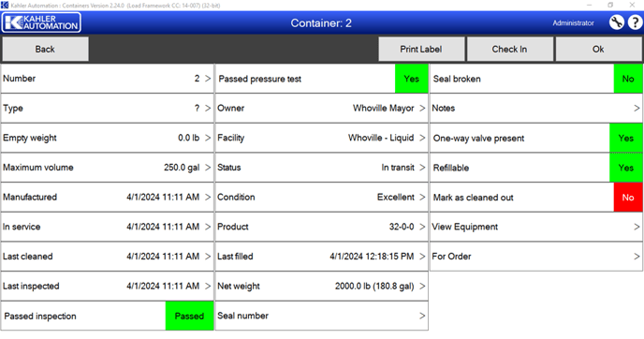Open the wrench settings icon
Screen dimensions: 644x339
pyautogui.click(x=617, y=22)
